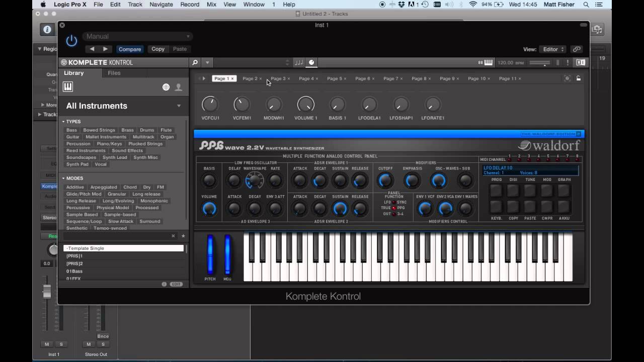Select the Granular mode tag
The height and width of the screenshot is (362, 644).
[117, 194]
